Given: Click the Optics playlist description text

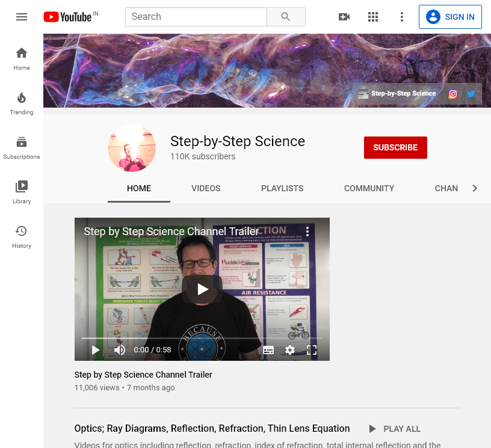Looking at the screenshot, I should (x=258, y=444).
